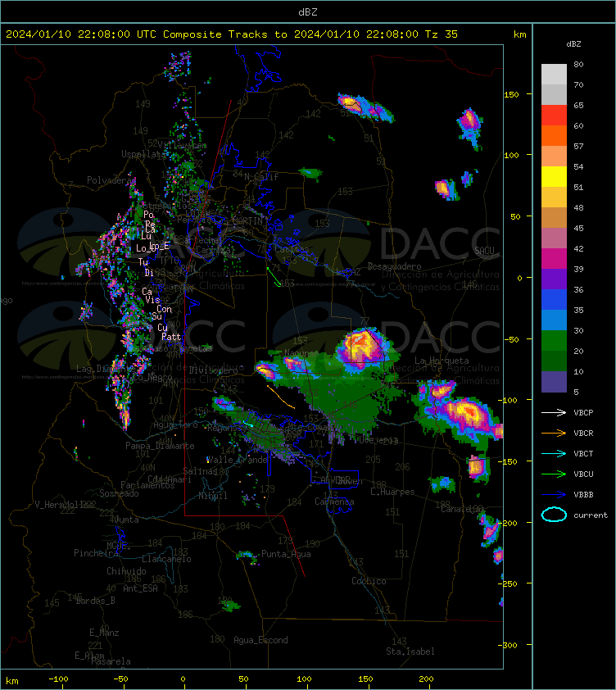Click the '-300' km vertical axis tick

point(509,645)
